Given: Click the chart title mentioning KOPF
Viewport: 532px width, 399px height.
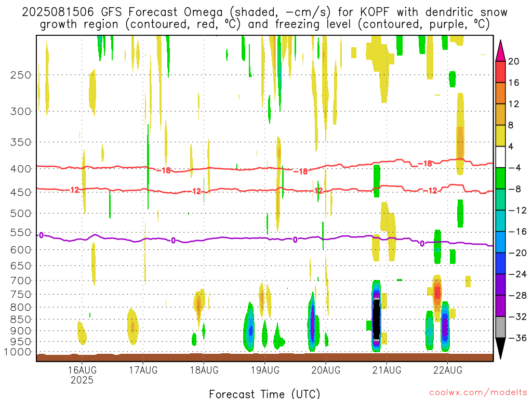Looking at the screenshot, I should [264, 18].
